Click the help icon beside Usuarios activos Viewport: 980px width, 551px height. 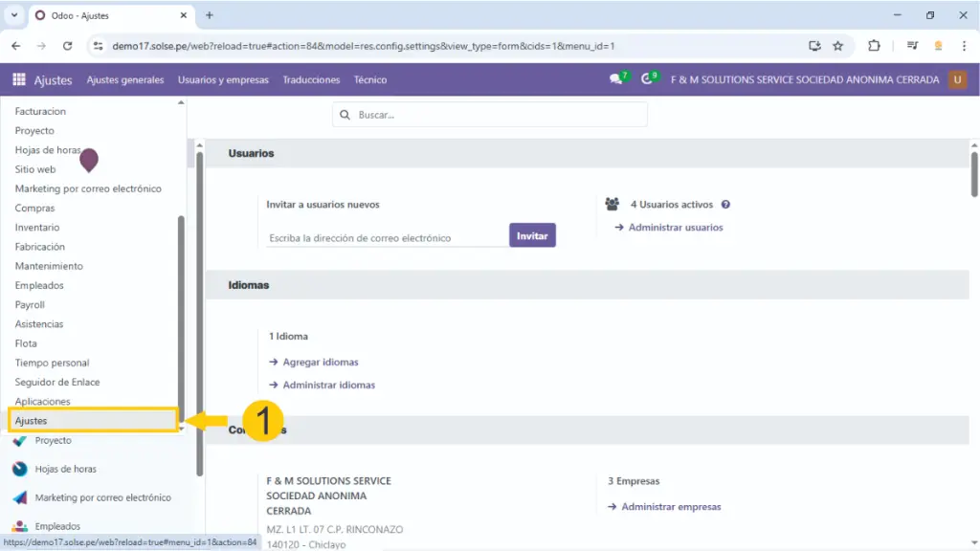pyautogui.click(x=725, y=205)
